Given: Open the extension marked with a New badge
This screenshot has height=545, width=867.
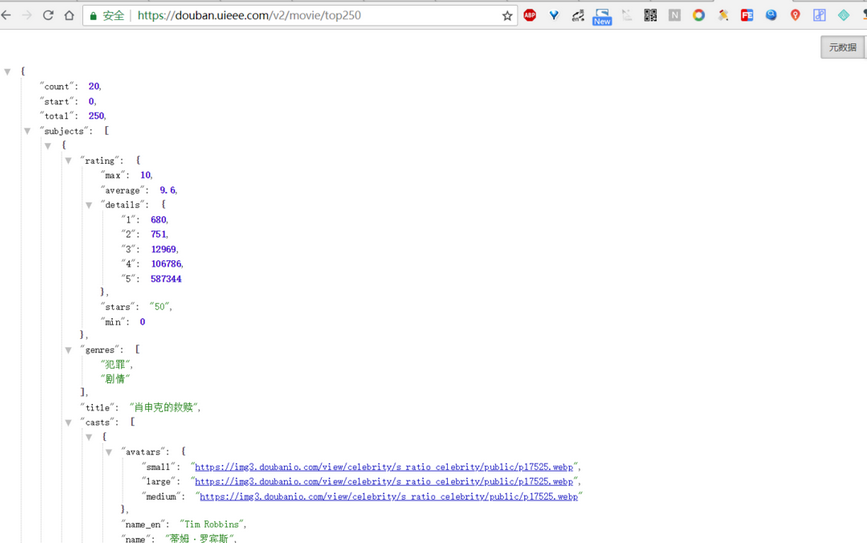Looking at the screenshot, I should (x=602, y=17).
